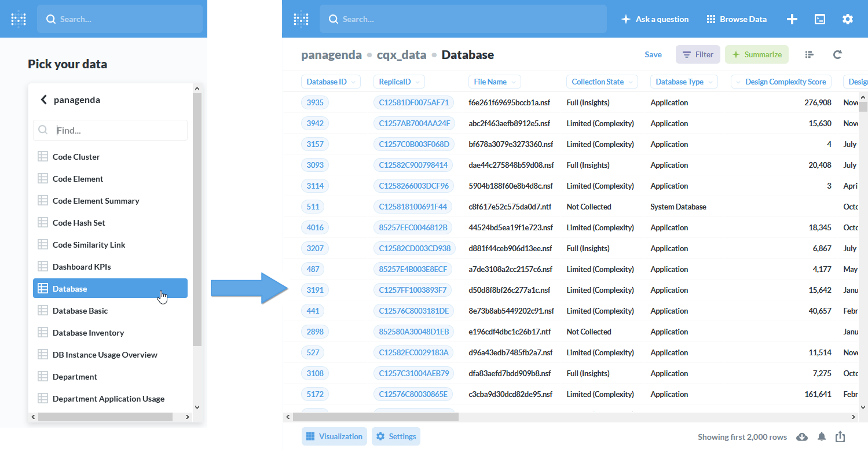
Task: Click the refresh icon next to Summarize
Action: tap(837, 54)
